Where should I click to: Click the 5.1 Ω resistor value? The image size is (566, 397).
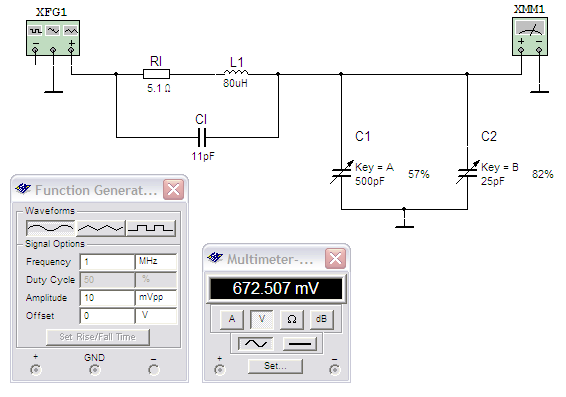(159, 88)
